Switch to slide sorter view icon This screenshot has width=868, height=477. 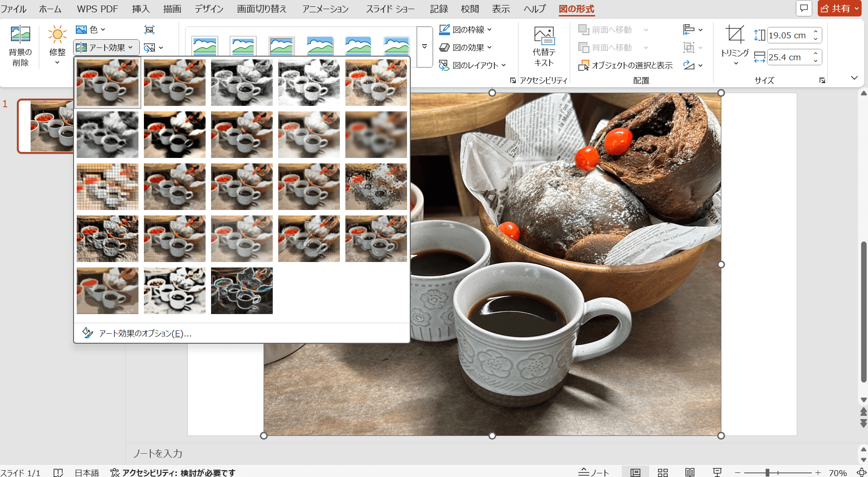(x=662, y=472)
